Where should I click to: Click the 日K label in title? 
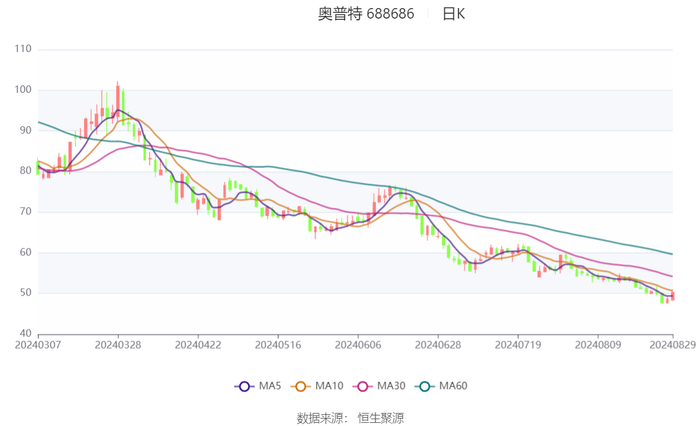click(x=454, y=14)
